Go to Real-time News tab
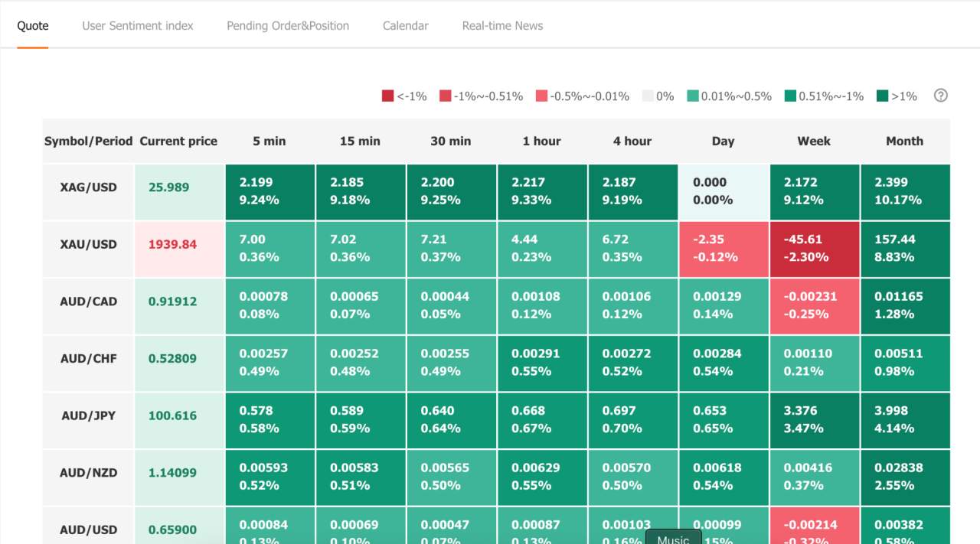Image resolution: width=980 pixels, height=544 pixels. pos(502,26)
